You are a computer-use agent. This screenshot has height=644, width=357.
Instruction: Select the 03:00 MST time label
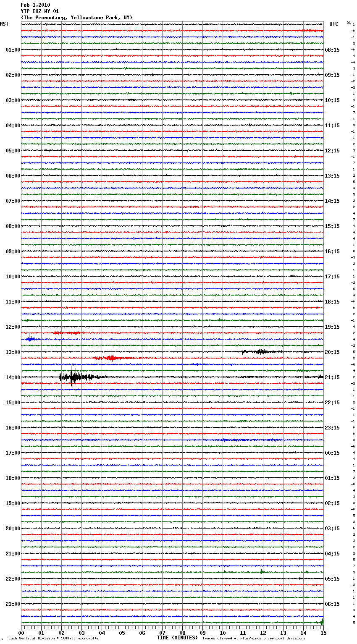pyautogui.click(x=13, y=100)
